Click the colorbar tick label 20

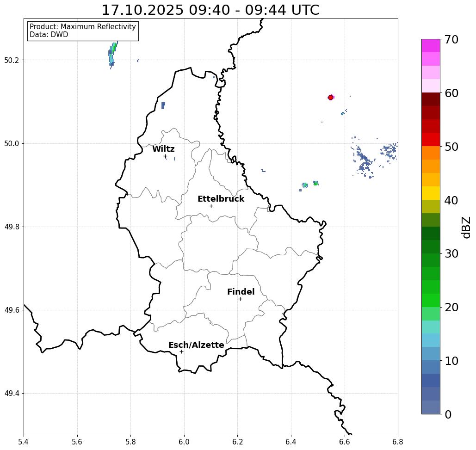[x=451, y=308]
